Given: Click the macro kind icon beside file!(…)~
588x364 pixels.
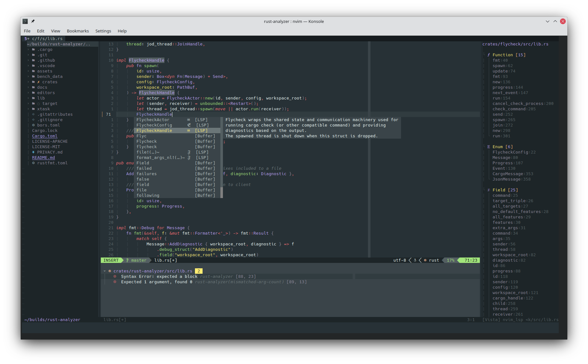Looking at the screenshot, I should 189,152.
